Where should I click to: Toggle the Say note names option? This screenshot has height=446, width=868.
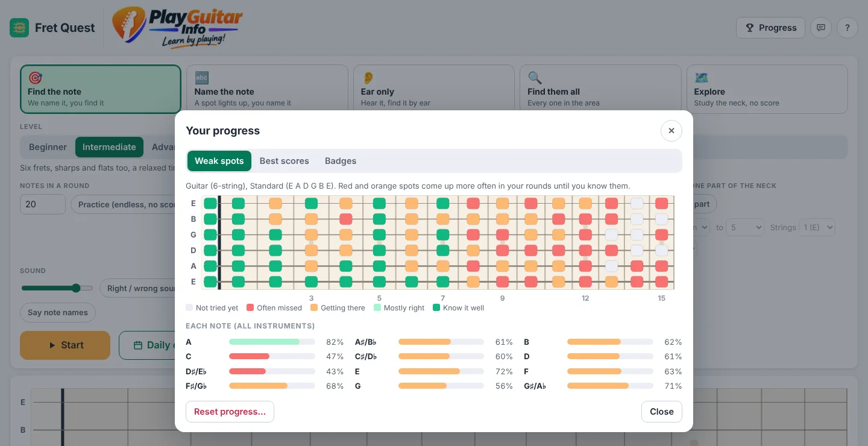[x=58, y=312]
